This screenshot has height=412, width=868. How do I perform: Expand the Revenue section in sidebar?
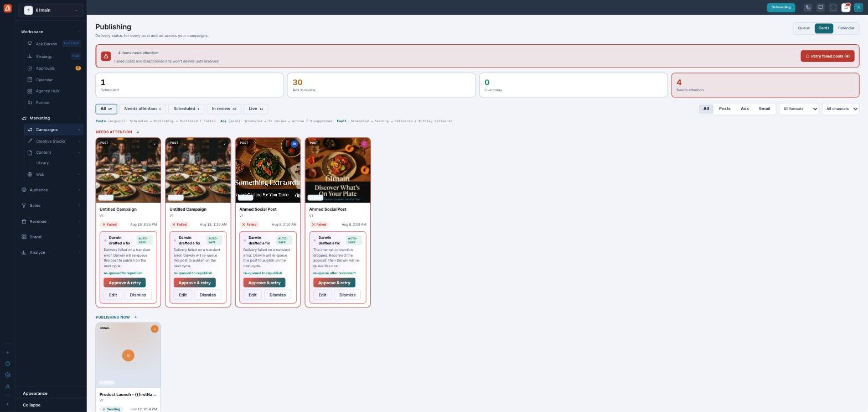coord(51,221)
